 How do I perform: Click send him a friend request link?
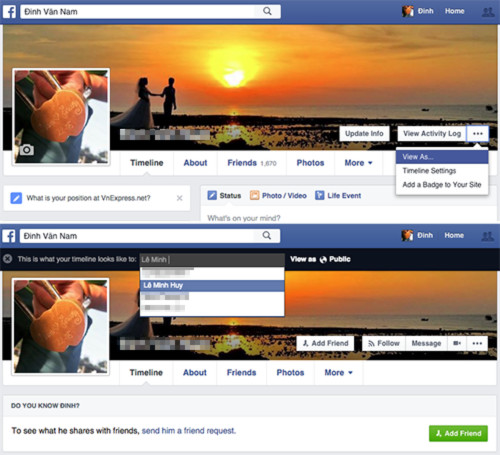click(189, 431)
